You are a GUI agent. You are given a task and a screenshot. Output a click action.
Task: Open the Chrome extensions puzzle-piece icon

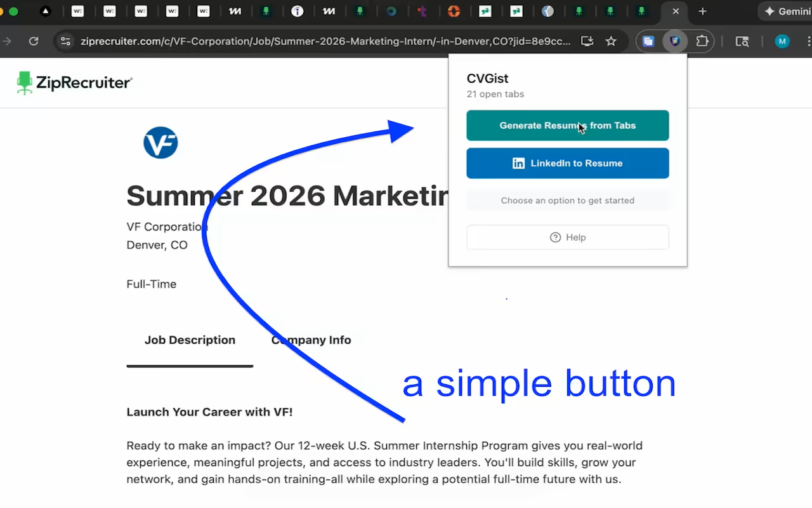click(702, 41)
